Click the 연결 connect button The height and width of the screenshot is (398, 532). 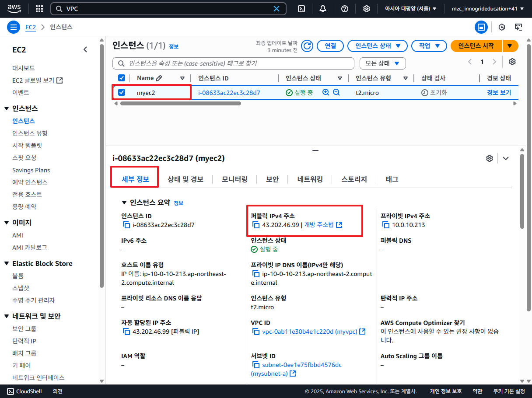coord(330,46)
